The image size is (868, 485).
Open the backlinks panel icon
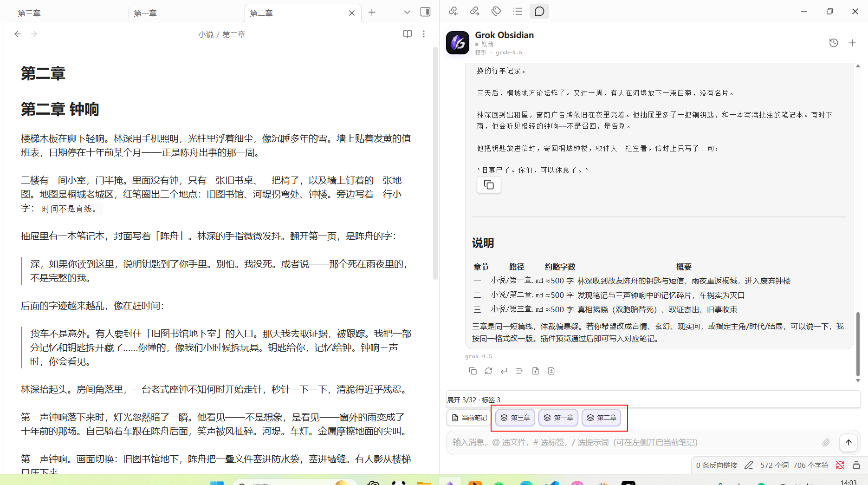click(453, 11)
